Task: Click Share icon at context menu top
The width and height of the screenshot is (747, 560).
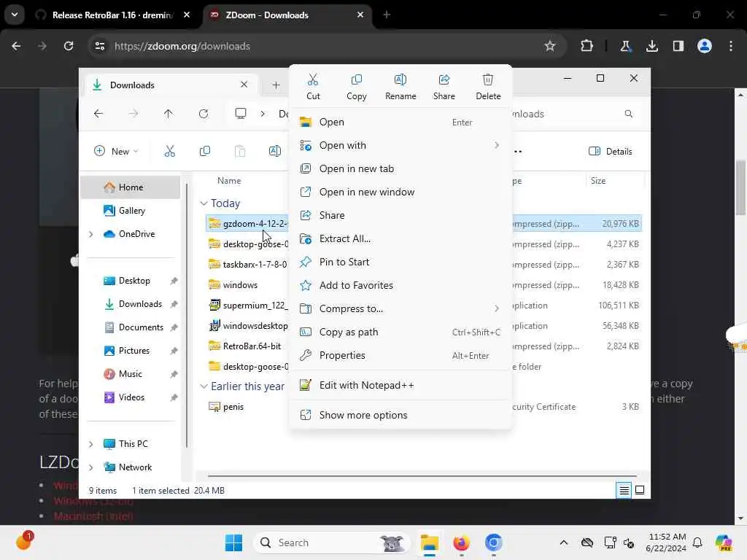Action: point(444,87)
